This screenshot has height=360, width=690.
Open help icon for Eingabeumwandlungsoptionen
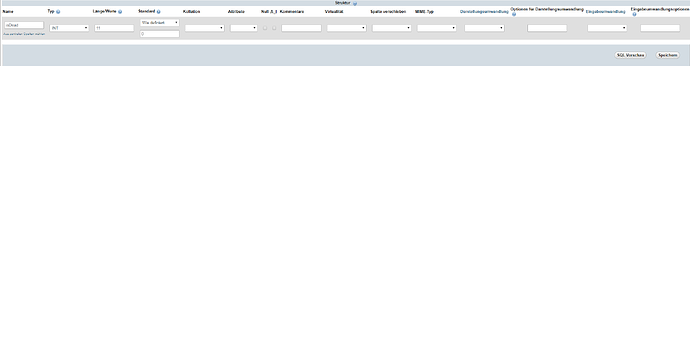point(634,15)
